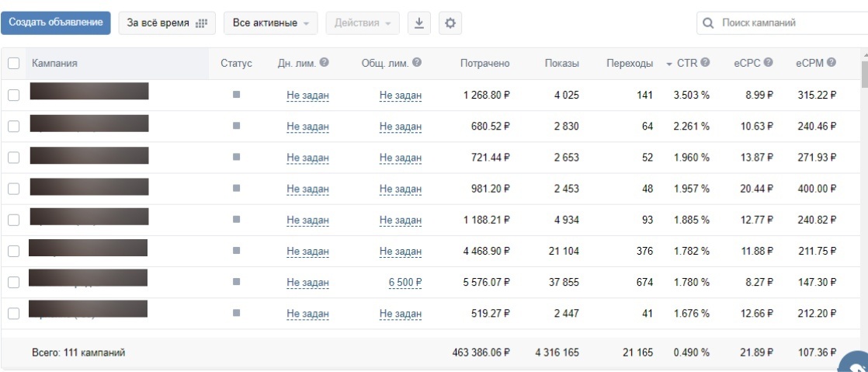Click the help icon next to CTR
This screenshot has width=868, height=372.
pyautogui.click(x=705, y=63)
